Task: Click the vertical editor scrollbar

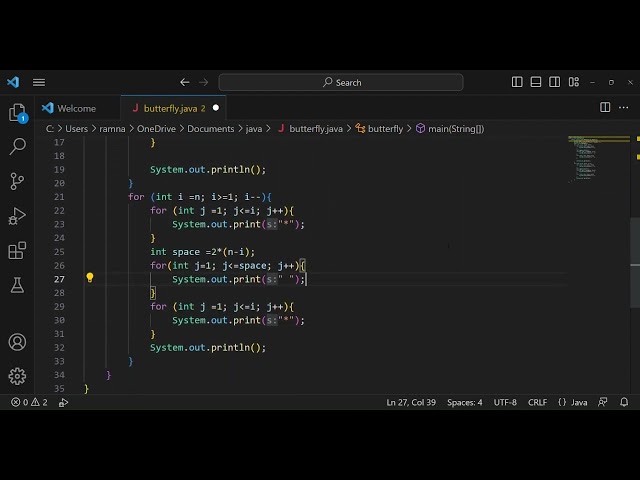Action: [635, 263]
